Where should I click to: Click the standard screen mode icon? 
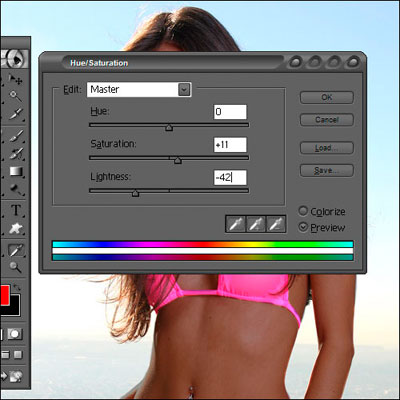point(5,355)
